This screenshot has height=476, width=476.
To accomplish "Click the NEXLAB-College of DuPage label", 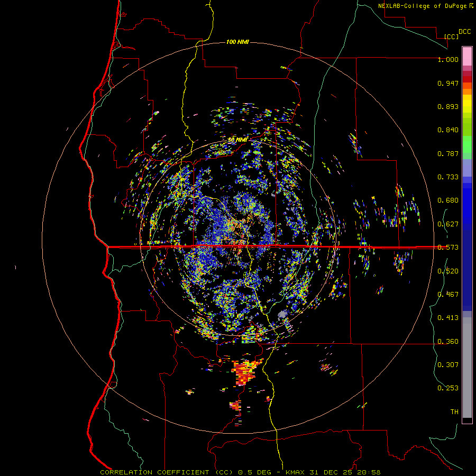I will pos(422,6).
